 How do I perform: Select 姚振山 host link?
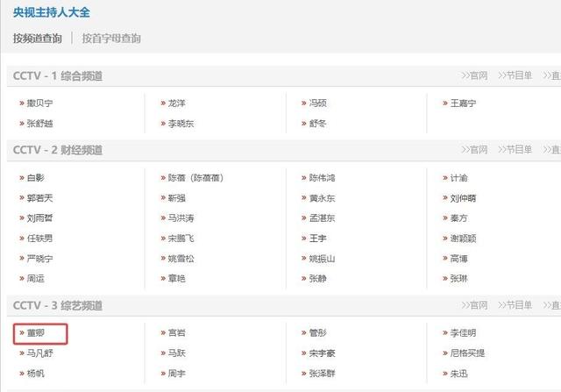tap(322, 259)
